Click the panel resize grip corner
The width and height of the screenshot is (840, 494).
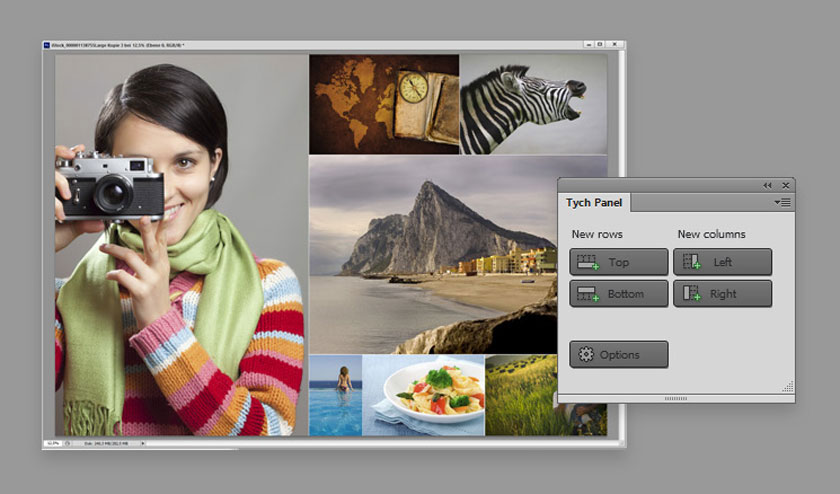coord(788,387)
